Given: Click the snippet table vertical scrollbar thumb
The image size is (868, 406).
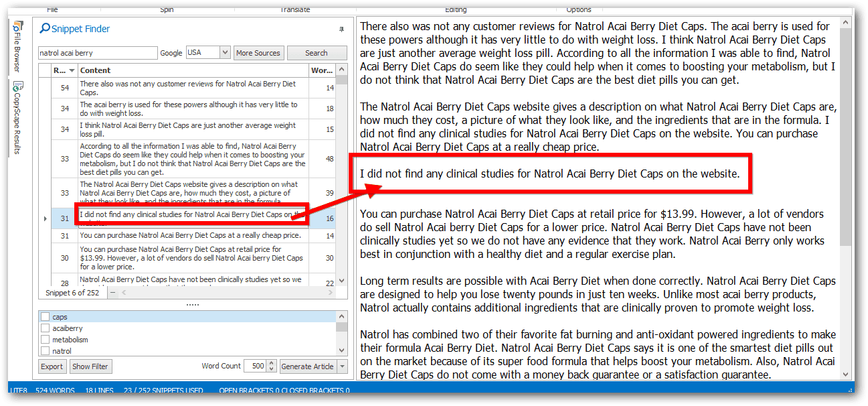Looking at the screenshot, I should (x=341, y=80).
